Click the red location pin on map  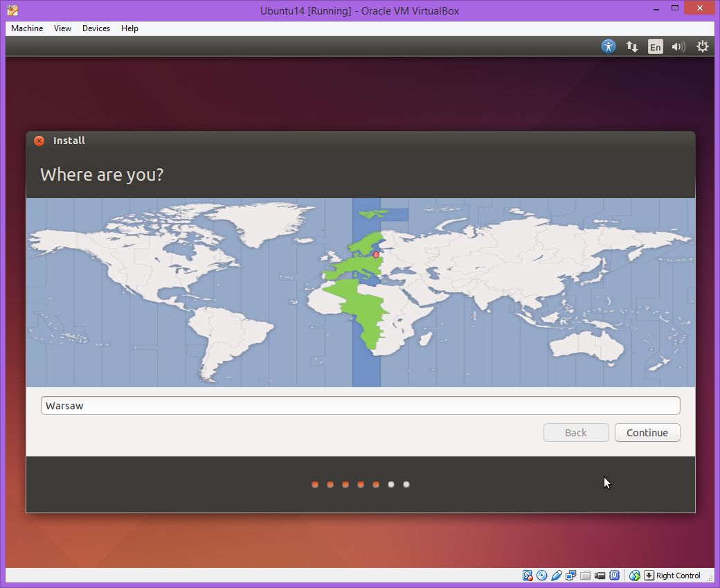pos(376,255)
